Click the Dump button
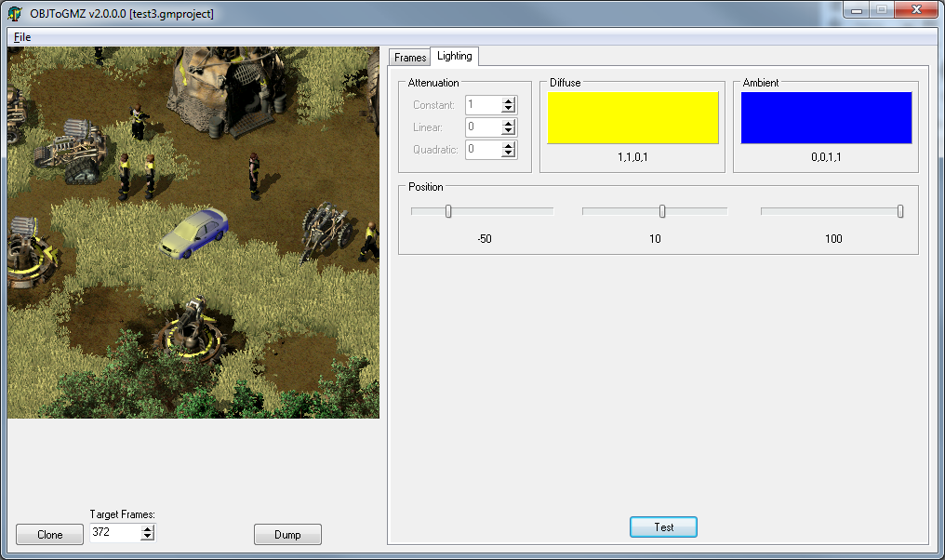The image size is (945, 560). [x=287, y=534]
